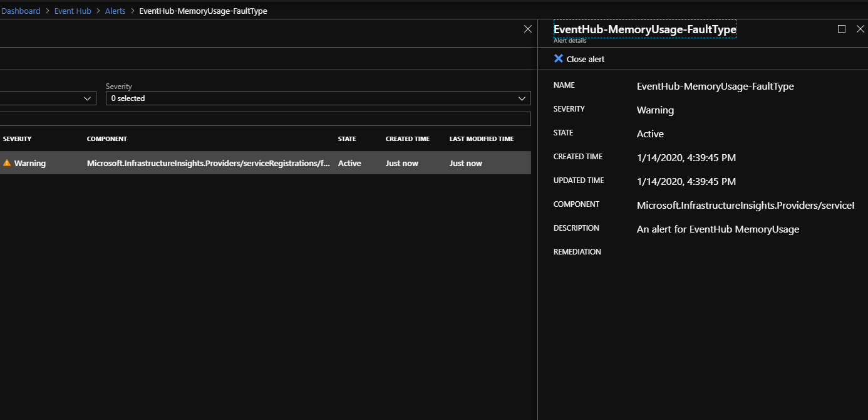Close the EventHub-MemoryUsage-FaultType details blade

click(860, 29)
